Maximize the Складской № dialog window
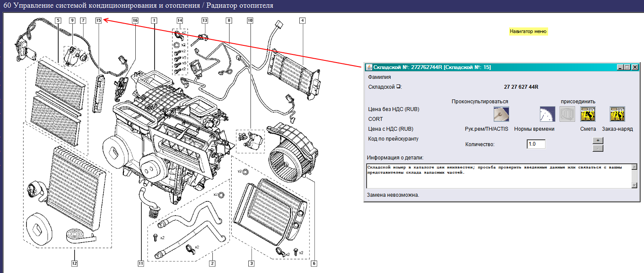The width and height of the screenshot is (644, 273). (628, 67)
